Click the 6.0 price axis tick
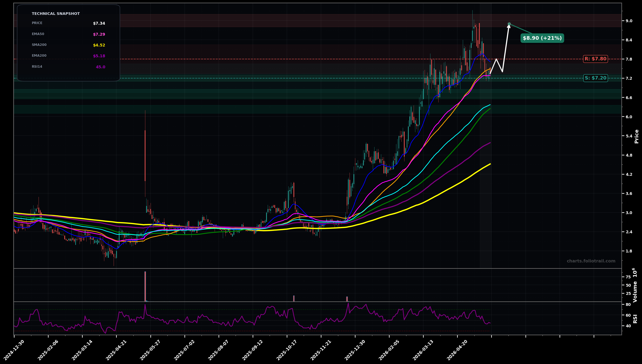This screenshot has height=364, width=642. [x=629, y=117]
